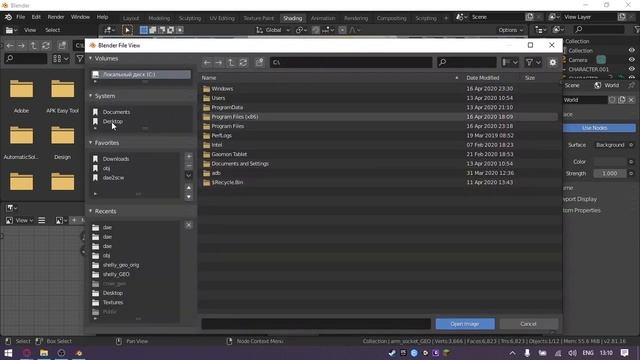Open the file filter dropdown
This screenshot has width=640, height=360.
point(533,62)
